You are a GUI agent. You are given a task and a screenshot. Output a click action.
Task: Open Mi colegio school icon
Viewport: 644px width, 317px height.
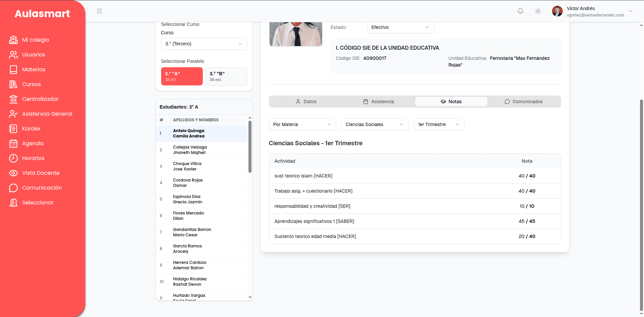point(13,40)
